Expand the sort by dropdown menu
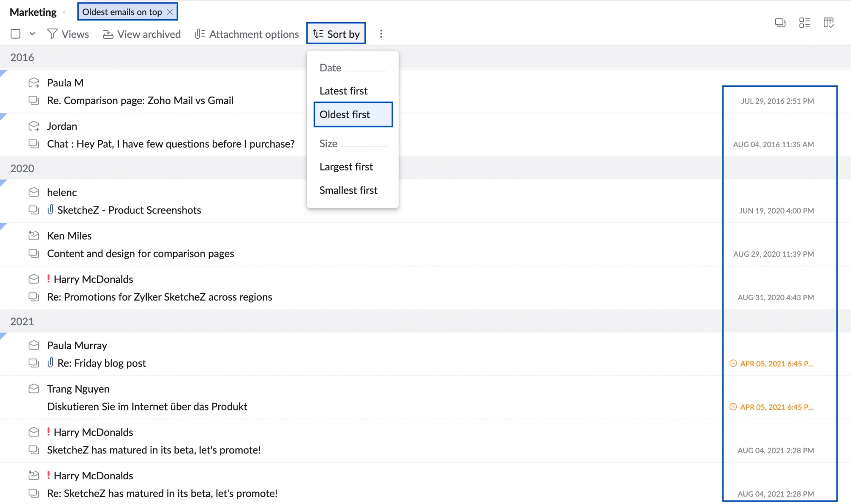 point(336,34)
